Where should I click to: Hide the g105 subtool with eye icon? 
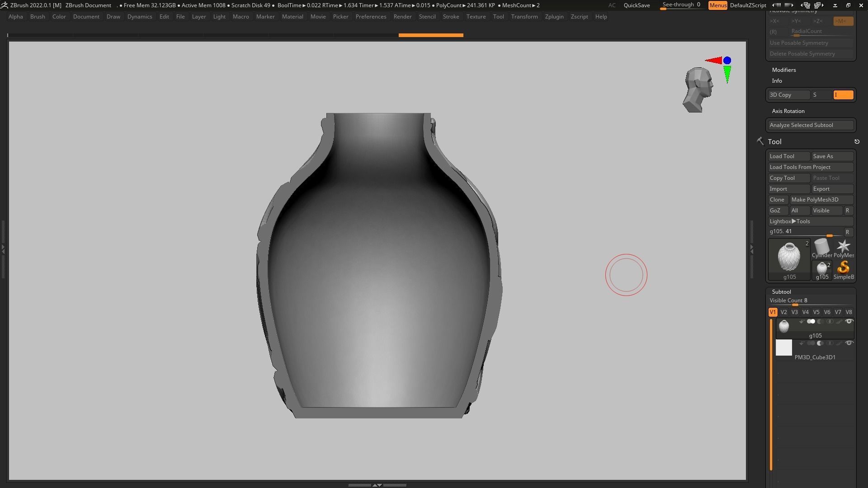click(x=849, y=322)
